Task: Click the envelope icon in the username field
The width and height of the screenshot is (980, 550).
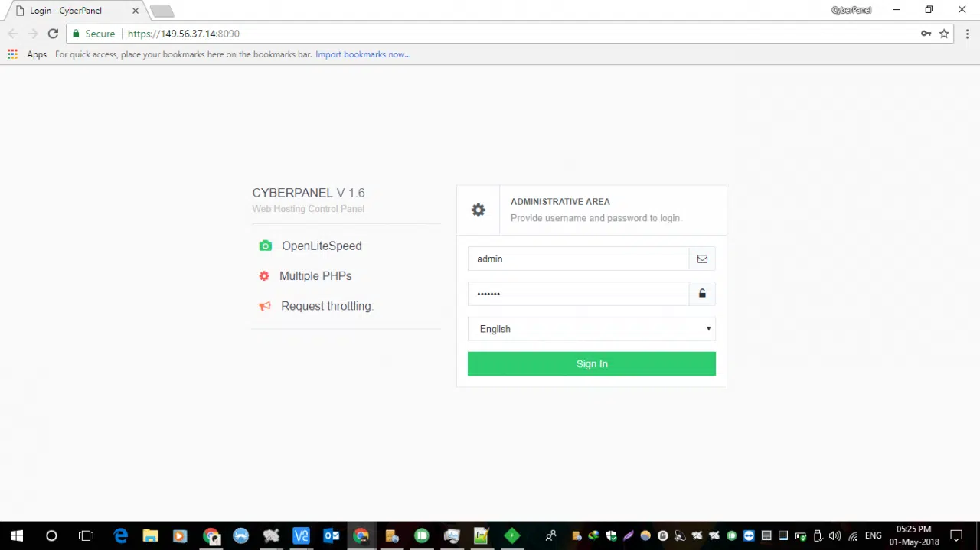Action: click(x=702, y=259)
